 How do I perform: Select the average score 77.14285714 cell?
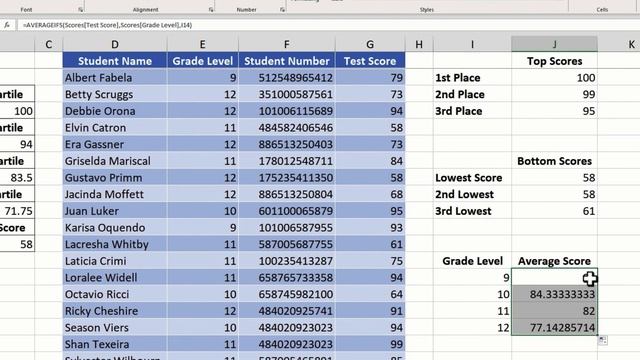[x=554, y=328]
